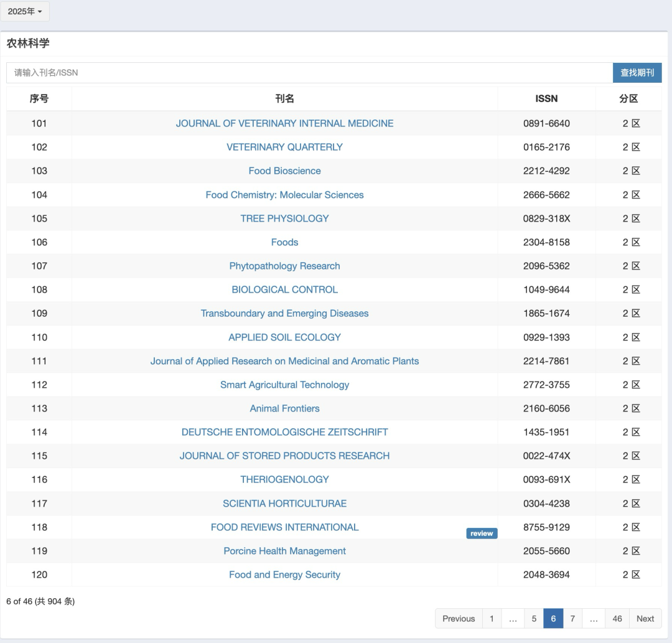Click ISSN 2214-7861 cell
The height and width of the screenshot is (643, 672).
pos(546,361)
